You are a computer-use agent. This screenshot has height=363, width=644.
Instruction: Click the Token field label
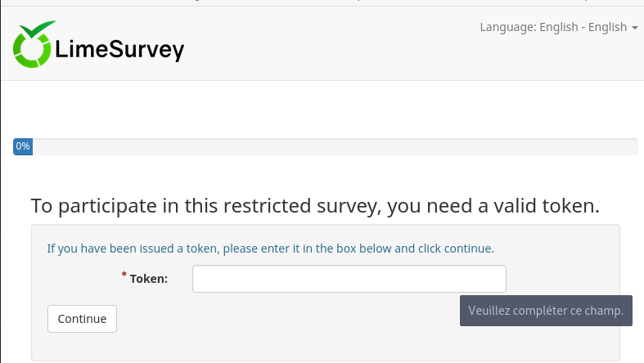pos(149,279)
